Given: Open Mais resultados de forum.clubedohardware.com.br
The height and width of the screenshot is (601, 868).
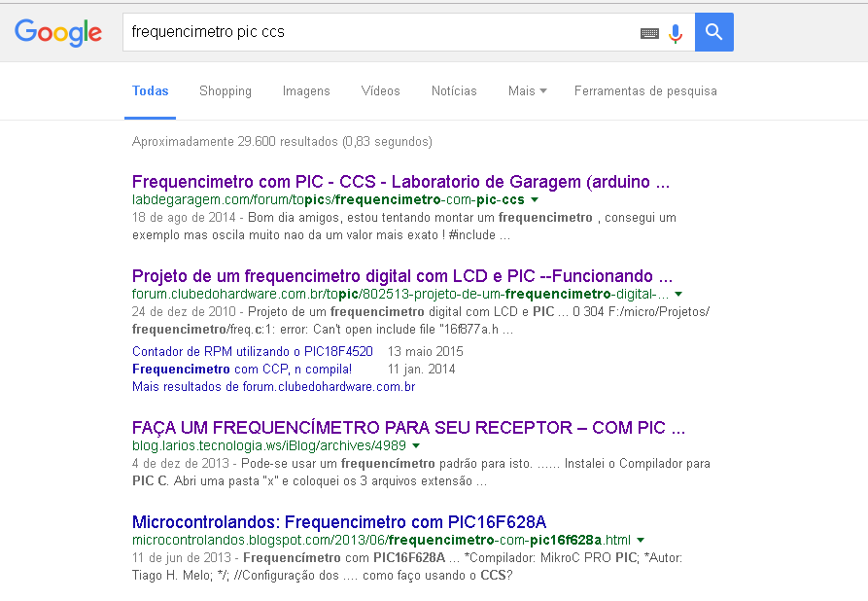Looking at the screenshot, I should (x=273, y=387).
